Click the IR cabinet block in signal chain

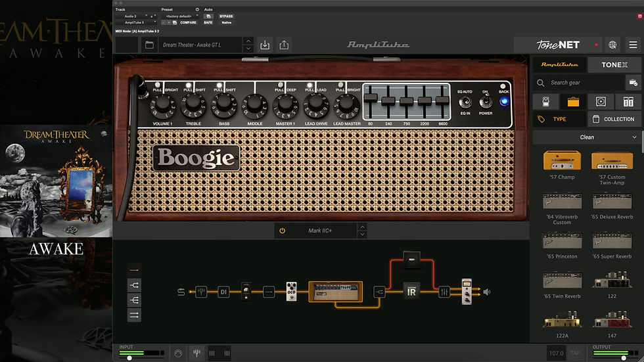[411, 292]
